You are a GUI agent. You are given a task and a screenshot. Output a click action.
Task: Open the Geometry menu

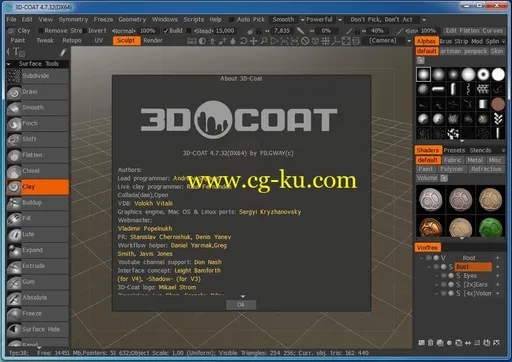coord(132,20)
